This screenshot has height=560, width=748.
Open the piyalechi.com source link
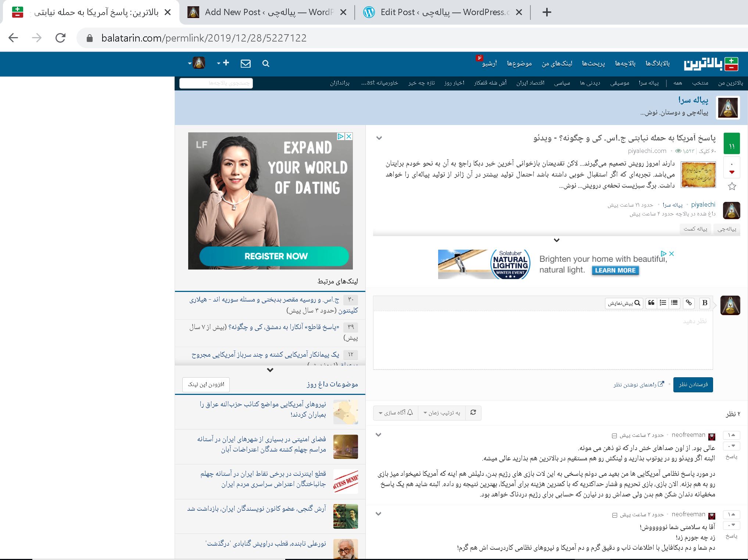tap(647, 151)
